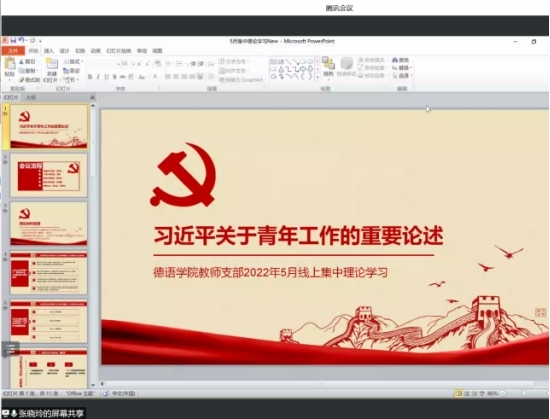Image resolution: width=550 pixels, height=419 pixels.
Task: Toggle Italic formatting button
Action: (98, 77)
